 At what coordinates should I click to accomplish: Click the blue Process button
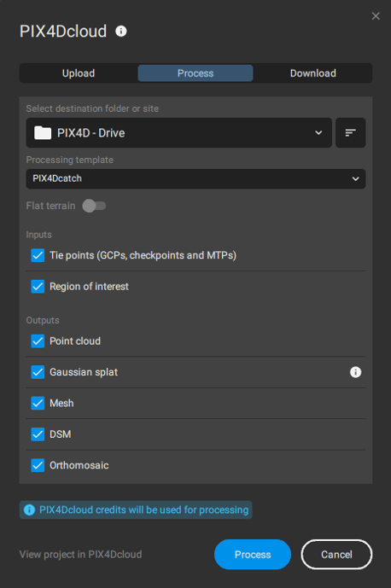tap(253, 554)
